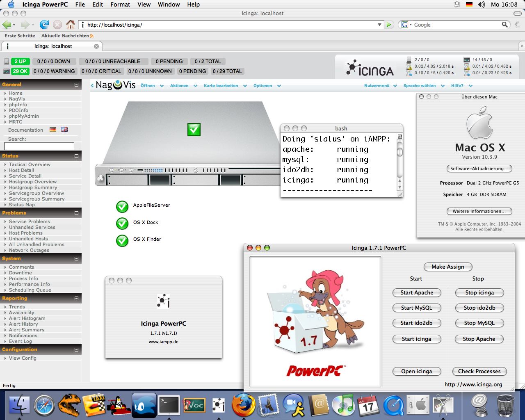The image size is (525, 420).
Task: Open Firefox icon in dock
Action: (x=243, y=405)
